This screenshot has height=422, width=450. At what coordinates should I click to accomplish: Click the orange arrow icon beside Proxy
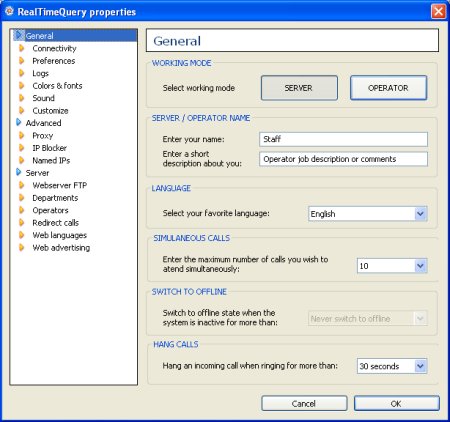pyautogui.click(x=22, y=135)
